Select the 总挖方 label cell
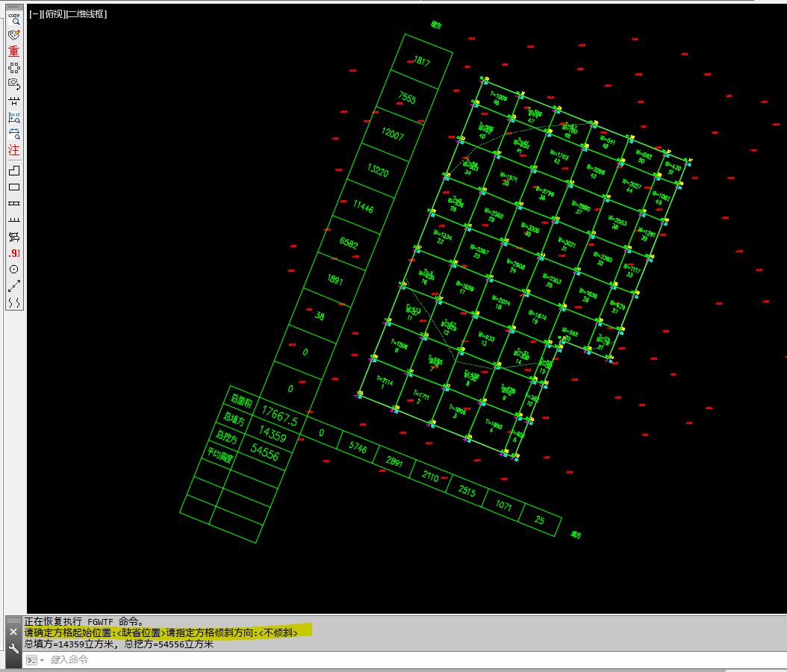This screenshot has width=787, height=672. click(227, 436)
